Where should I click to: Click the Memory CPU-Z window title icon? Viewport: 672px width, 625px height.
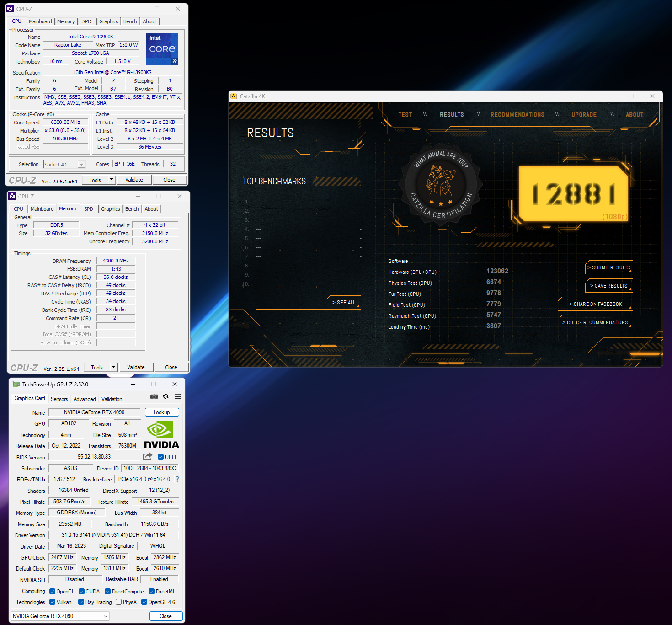(x=12, y=196)
